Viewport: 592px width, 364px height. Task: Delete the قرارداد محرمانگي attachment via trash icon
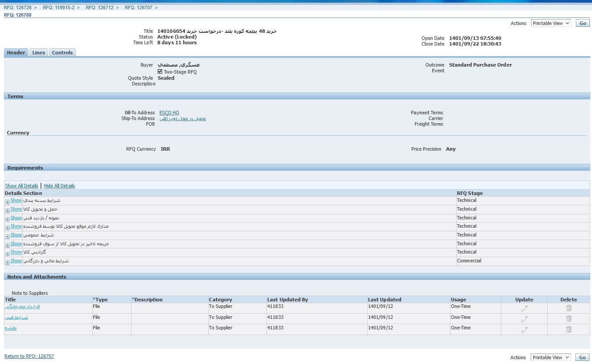point(569,308)
